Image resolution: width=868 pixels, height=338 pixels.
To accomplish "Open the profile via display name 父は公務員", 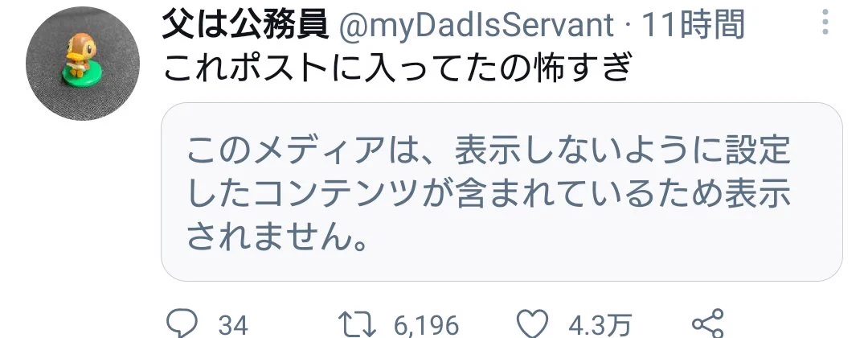I will click(x=245, y=26).
